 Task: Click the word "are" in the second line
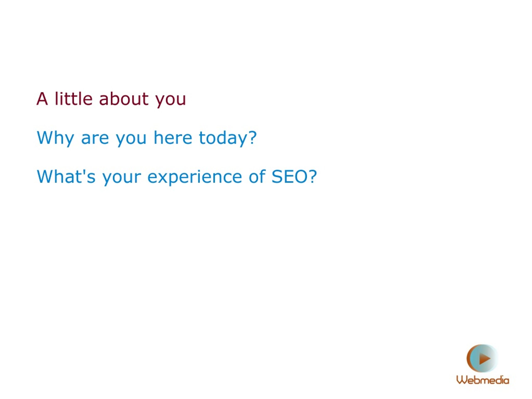[x=95, y=139]
